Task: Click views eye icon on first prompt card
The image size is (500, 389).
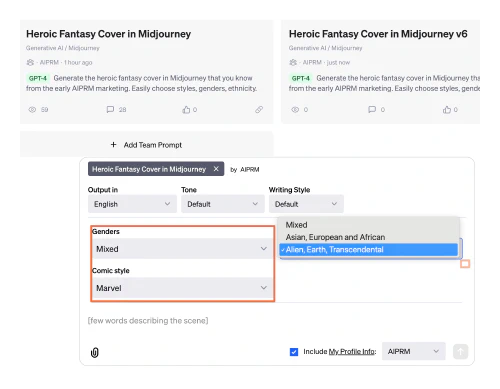Action: click(32, 110)
